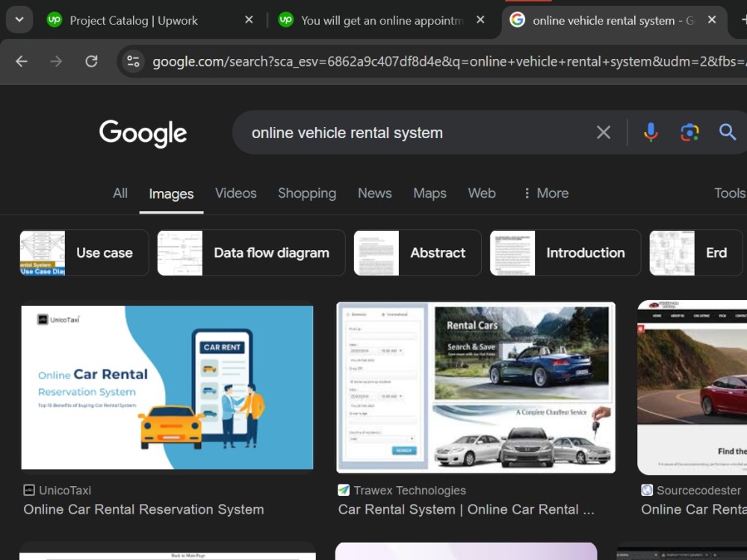This screenshot has height=560, width=747.
Task: Close the online vehicle rental system tab
Action: (x=712, y=20)
